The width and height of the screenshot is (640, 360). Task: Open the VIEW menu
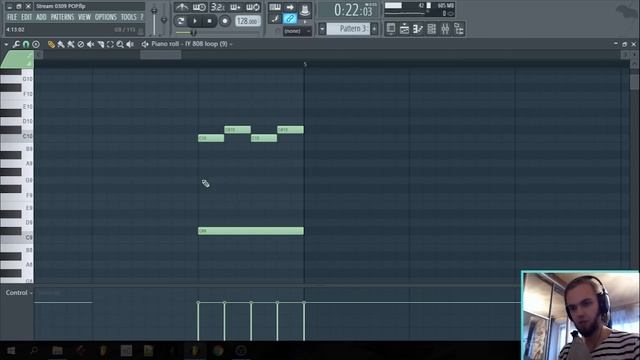tap(84, 17)
